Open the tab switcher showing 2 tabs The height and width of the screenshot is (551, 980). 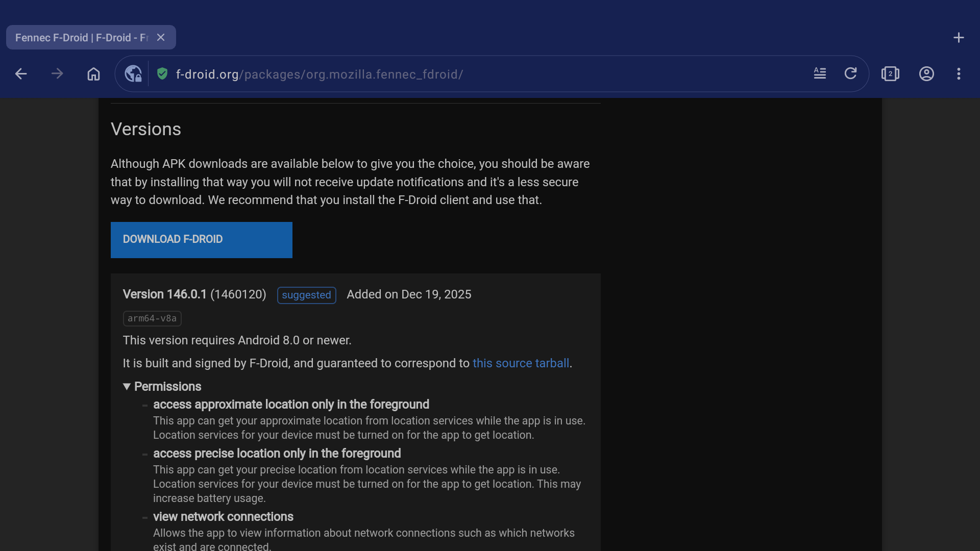point(890,74)
